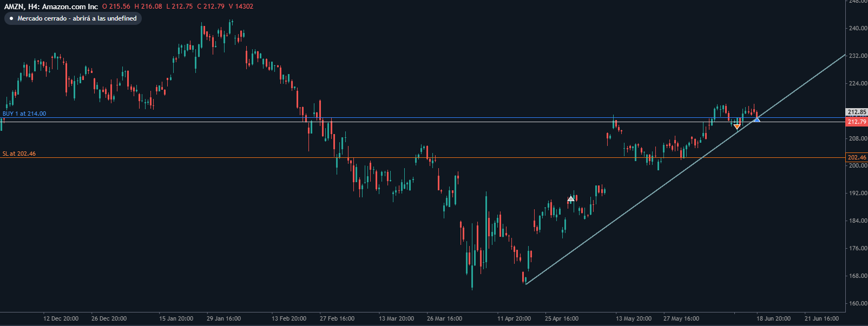Screen dimensions: 868x326
Task: Click the 13 Feb 20:00 time label
Action: coord(289,318)
